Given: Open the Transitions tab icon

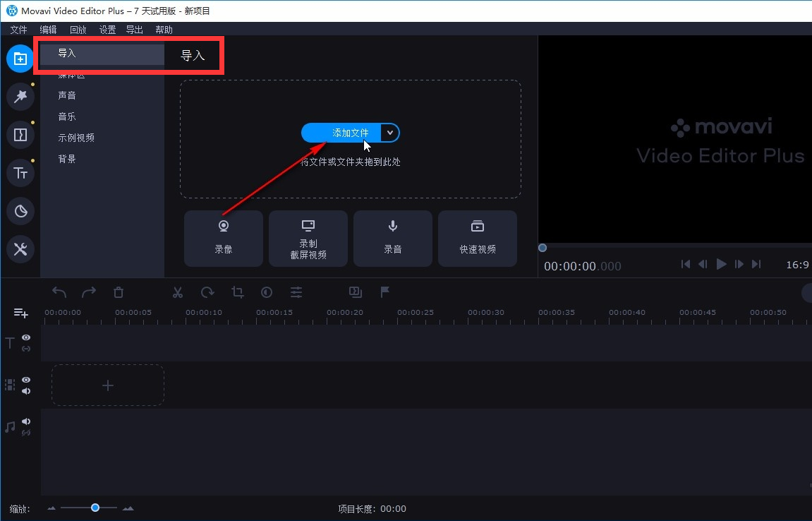Looking at the screenshot, I should click(x=20, y=135).
